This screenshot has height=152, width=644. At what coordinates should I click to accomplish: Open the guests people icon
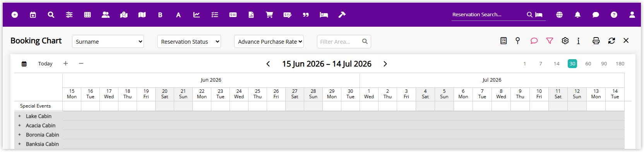[x=106, y=15]
